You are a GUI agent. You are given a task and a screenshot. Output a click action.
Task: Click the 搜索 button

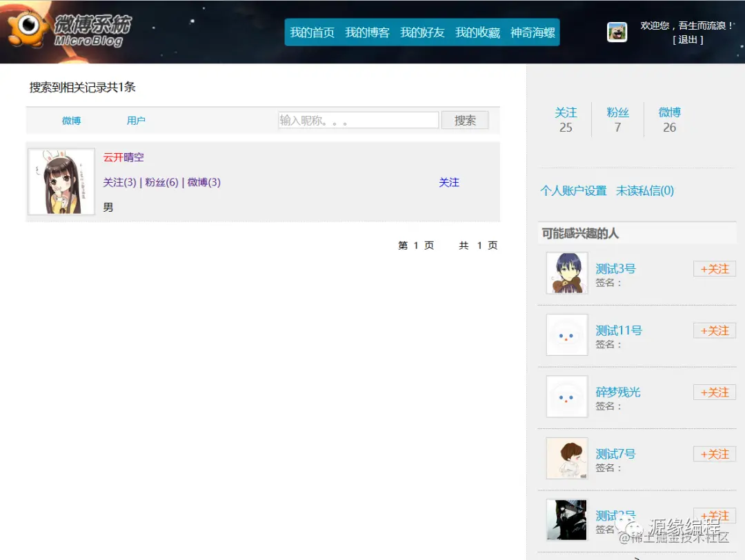(465, 120)
